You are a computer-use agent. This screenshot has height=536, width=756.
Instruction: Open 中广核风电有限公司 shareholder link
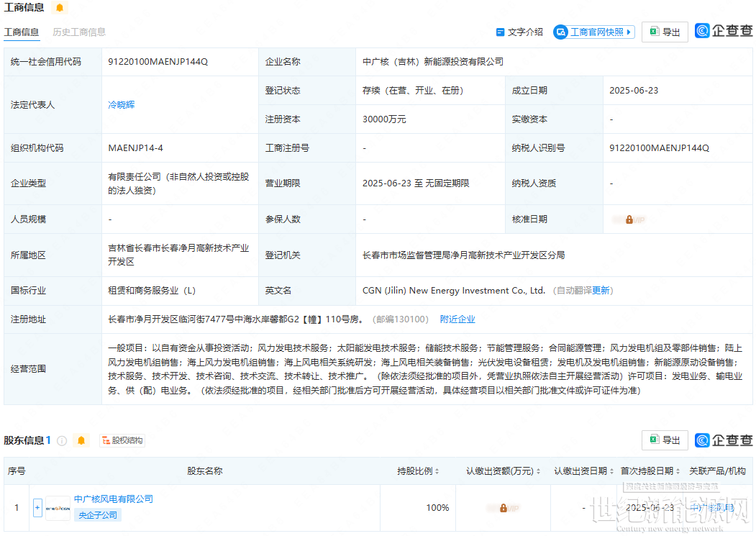point(114,499)
